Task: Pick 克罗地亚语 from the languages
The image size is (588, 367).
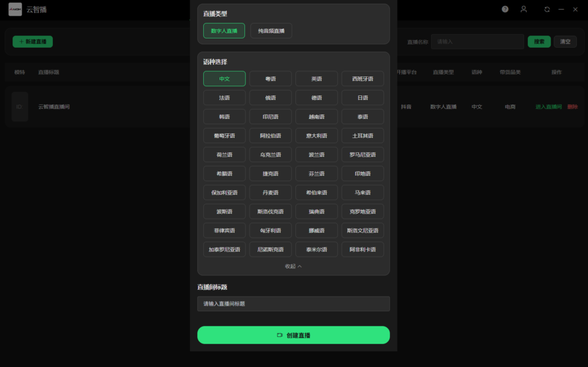Action: coord(363,212)
